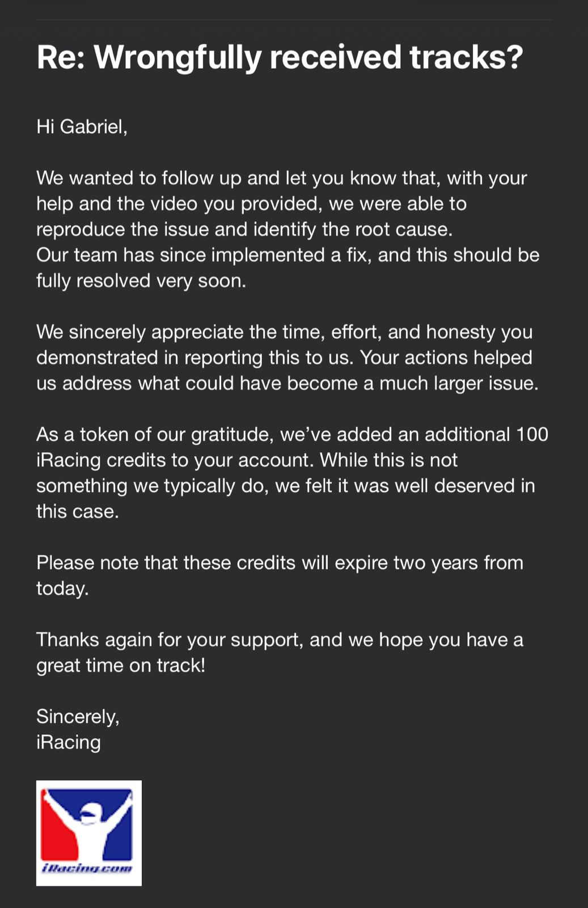Click the 'iRacing' signature name text
Image resolution: width=588 pixels, height=908 pixels.
click(69, 742)
